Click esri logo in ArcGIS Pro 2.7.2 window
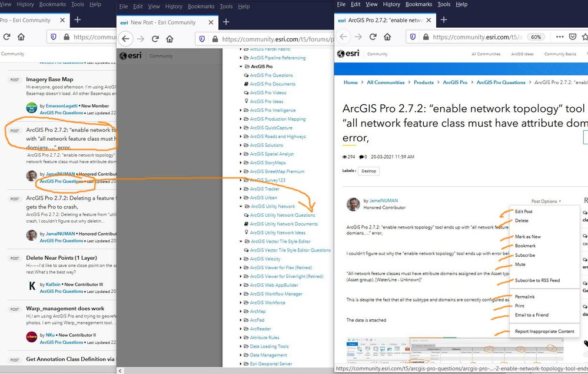The height and width of the screenshot is (374, 588). [x=348, y=54]
